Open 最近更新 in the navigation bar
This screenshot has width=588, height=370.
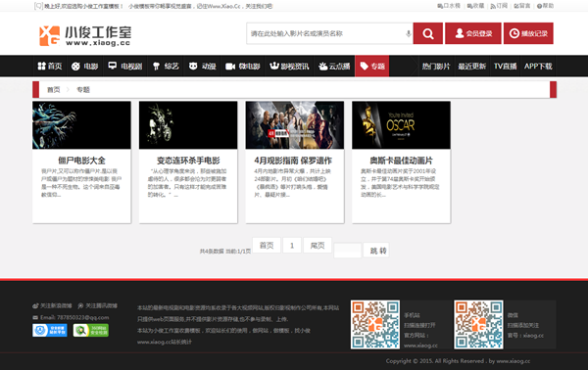tap(471, 67)
